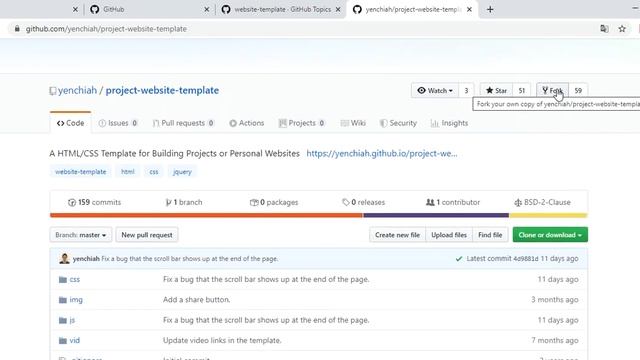This screenshot has height=360, width=640.
Task: Expand the Clone or download dropdown
Action: tap(550, 235)
